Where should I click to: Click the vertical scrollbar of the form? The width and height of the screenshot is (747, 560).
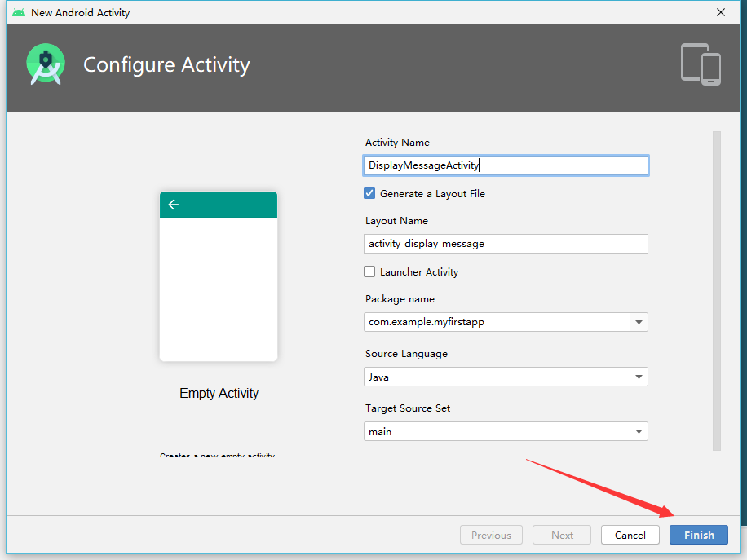(x=717, y=290)
